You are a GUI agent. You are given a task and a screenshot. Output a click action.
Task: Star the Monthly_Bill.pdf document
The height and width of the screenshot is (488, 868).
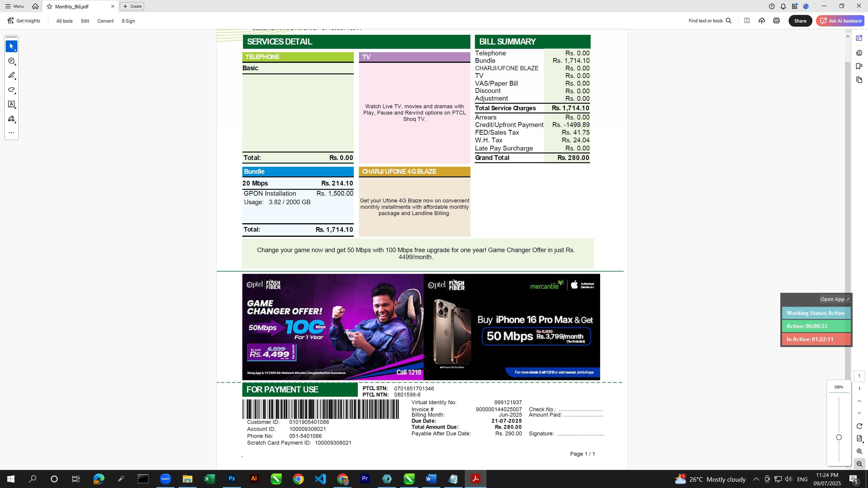[50, 6]
